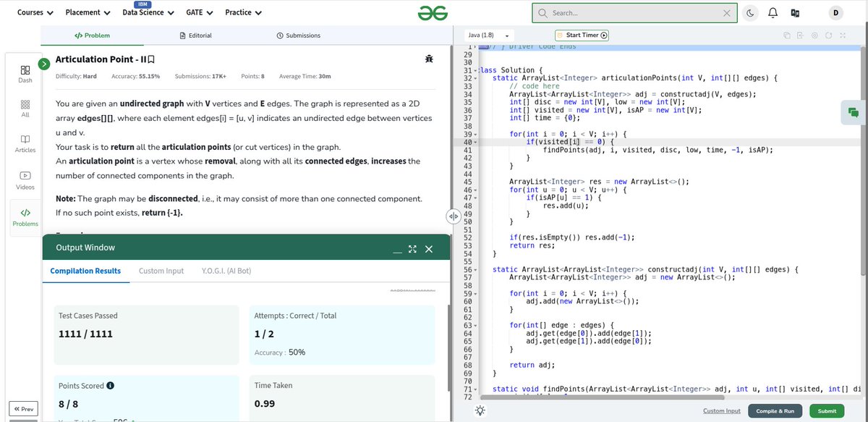
Task: Open All in the left sidebar
Action: pyautogui.click(x=25, y=108)
